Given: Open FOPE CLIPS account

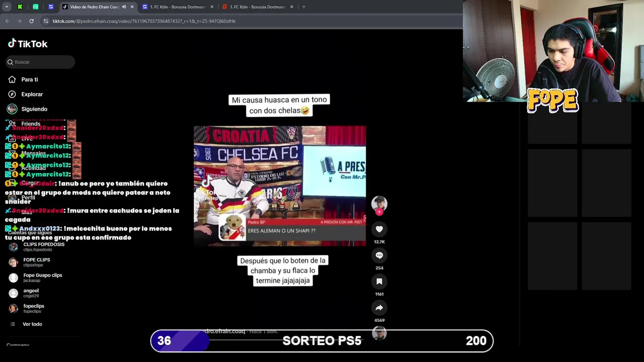Looking at the screenshot, I should [37, 262].
